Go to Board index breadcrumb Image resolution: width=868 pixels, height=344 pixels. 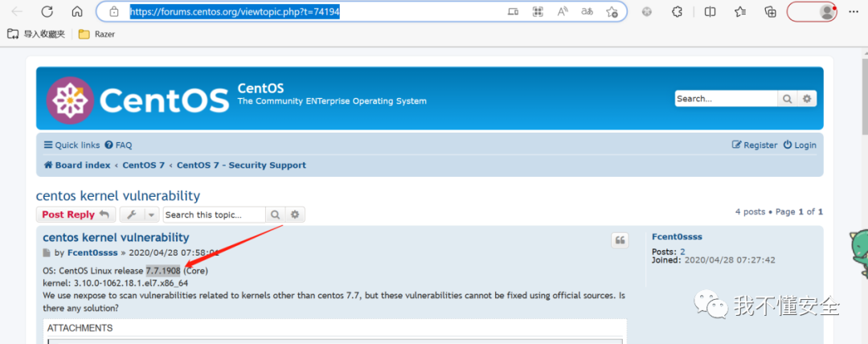coord(77,165)
